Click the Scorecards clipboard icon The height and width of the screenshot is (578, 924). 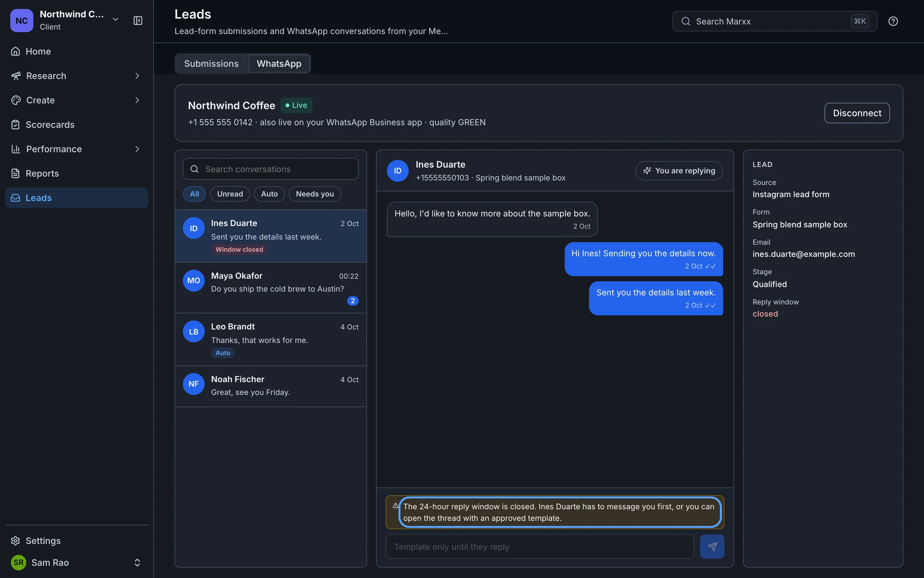click(x=15, y=124)
